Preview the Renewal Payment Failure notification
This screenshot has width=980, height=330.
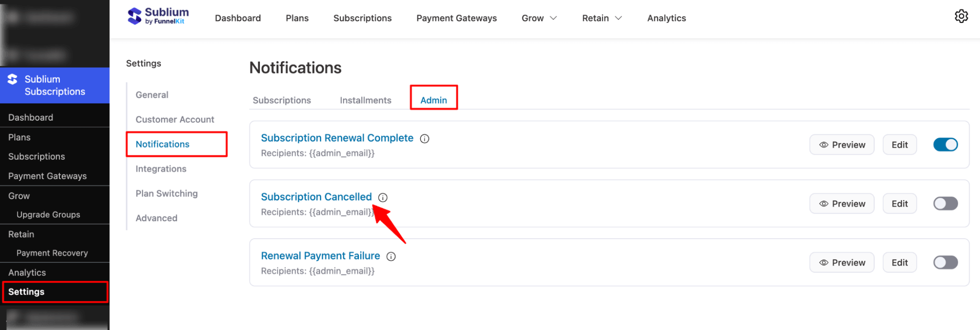pyautogui.click(x=842, y=262)
